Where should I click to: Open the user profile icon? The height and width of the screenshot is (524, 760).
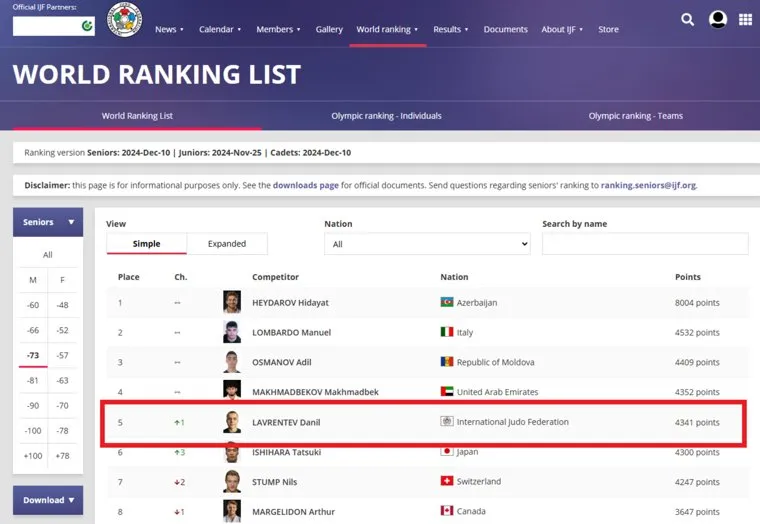717,19
